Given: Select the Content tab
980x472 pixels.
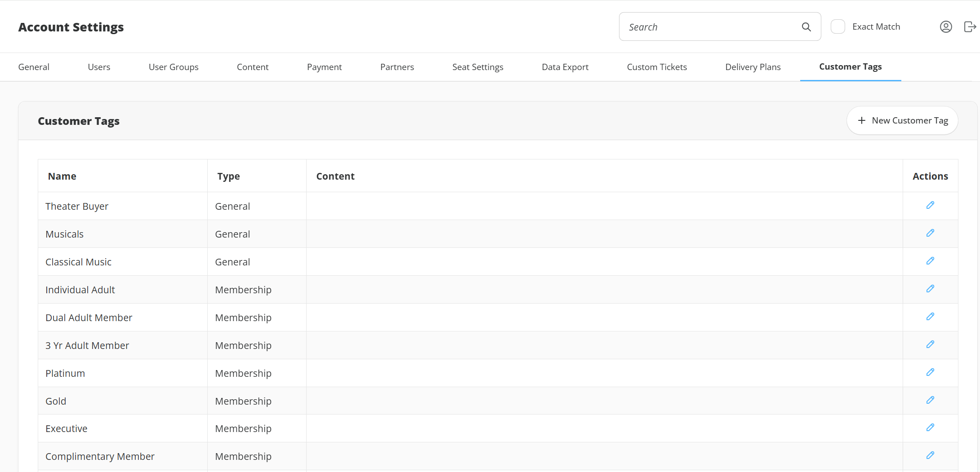Looking at the screenshot, I should [253, 67].
